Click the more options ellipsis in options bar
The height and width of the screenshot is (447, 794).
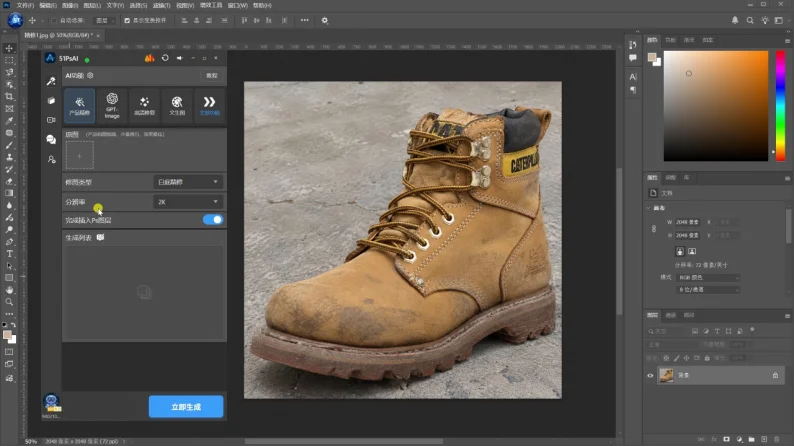304,21
